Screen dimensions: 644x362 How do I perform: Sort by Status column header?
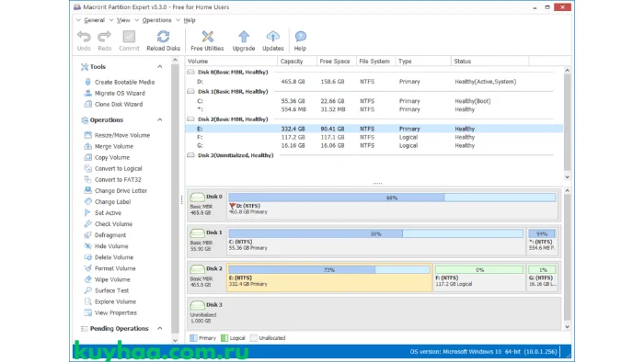point(489,61)
